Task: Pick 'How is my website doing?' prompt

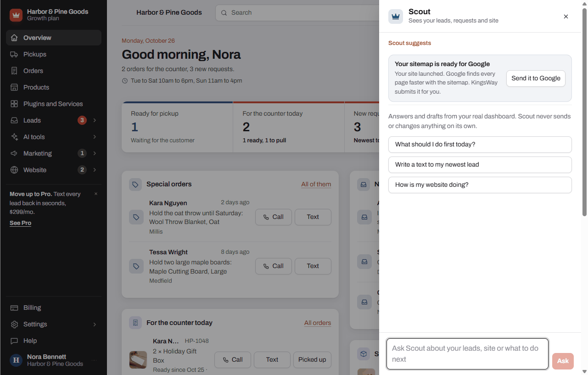Action: pos(480,185)
